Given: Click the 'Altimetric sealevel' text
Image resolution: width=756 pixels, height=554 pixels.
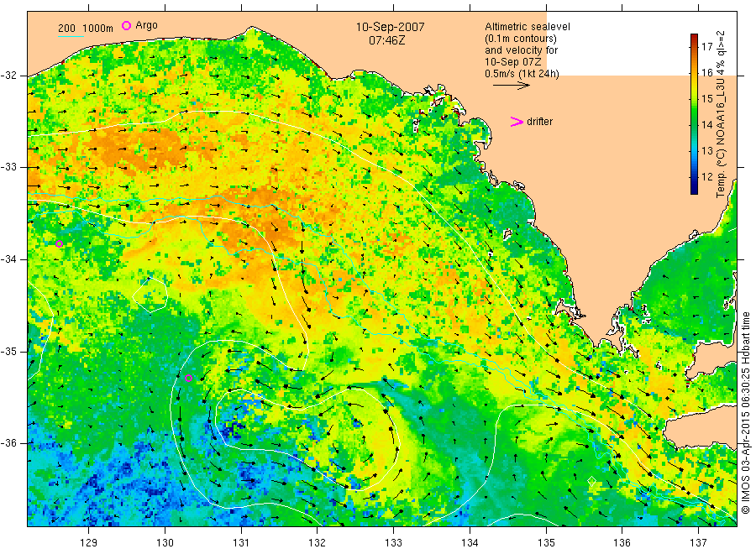Looking at the screenshot, I should coord(528,27).
